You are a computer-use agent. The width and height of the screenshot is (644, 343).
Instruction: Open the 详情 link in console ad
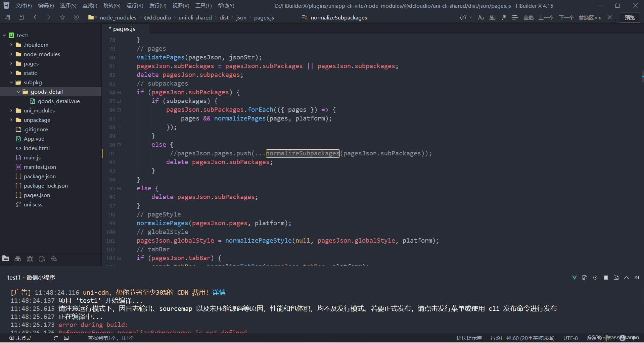click(219, 292)
